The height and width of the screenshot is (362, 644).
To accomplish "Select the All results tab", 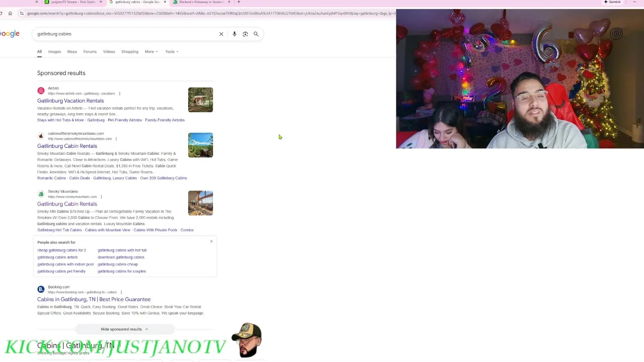I will click(x=39, y=52).
